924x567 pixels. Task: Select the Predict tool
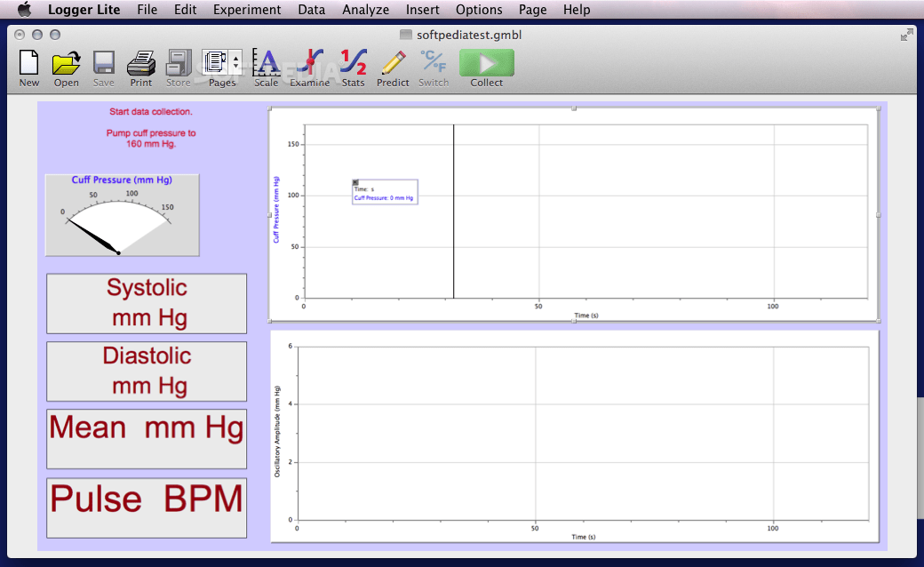pos(392,64)
